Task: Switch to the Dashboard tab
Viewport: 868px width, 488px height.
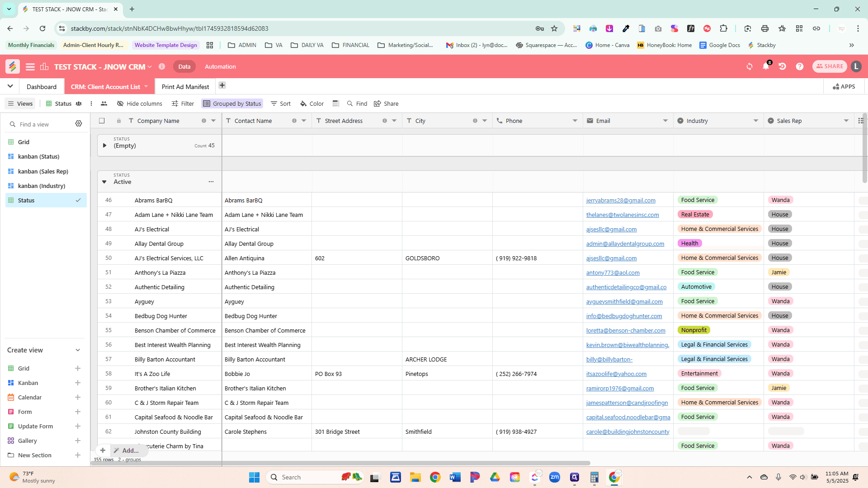Action: [x=42, y=86]
